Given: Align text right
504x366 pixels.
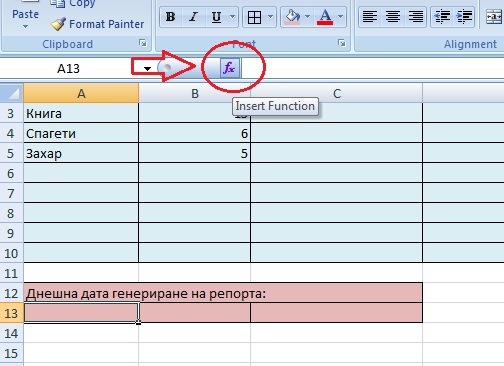Looking at the screenshot, I should point(416,17).
